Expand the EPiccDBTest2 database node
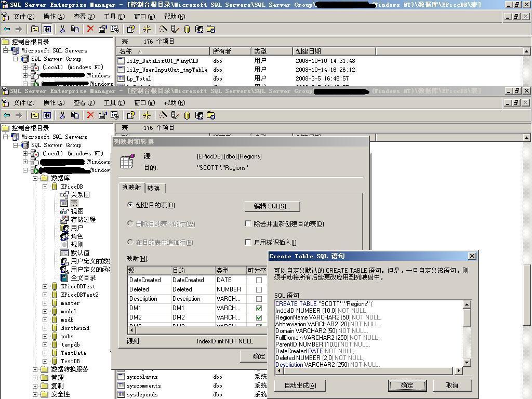This screenshot has height=399, width=532. point(45,295)
